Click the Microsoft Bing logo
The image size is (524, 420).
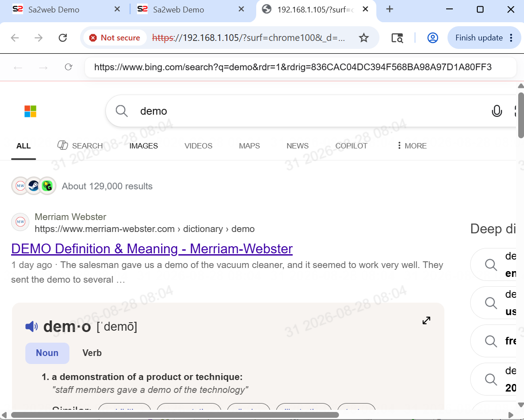coord(30,111)
